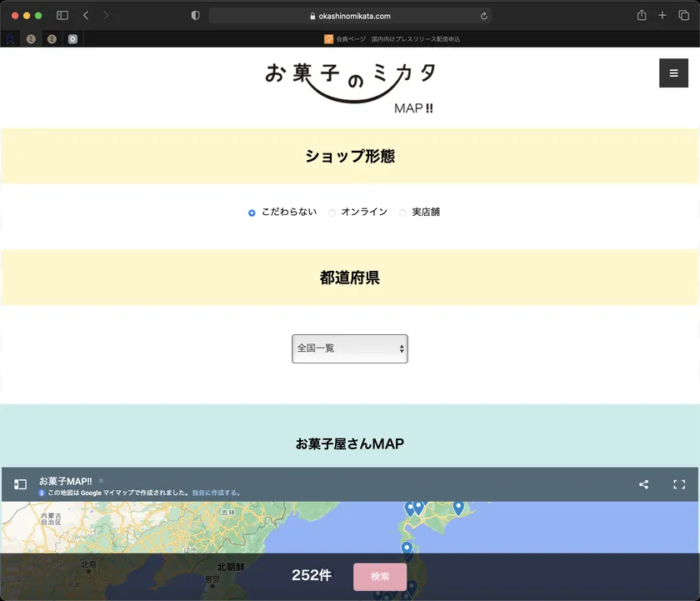This screenshot has height=601, width=700.
Task: Click the map share icon
Action: (x=643, y=484)
